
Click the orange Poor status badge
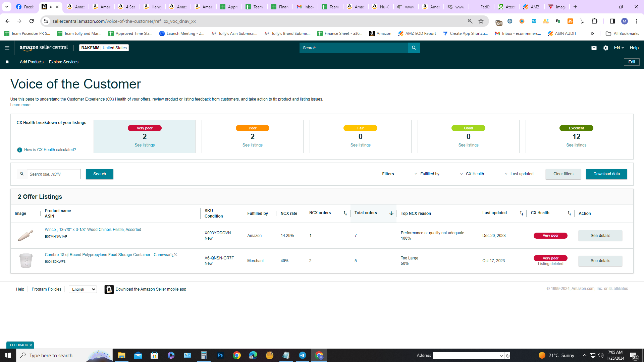(x=253, y=128)
